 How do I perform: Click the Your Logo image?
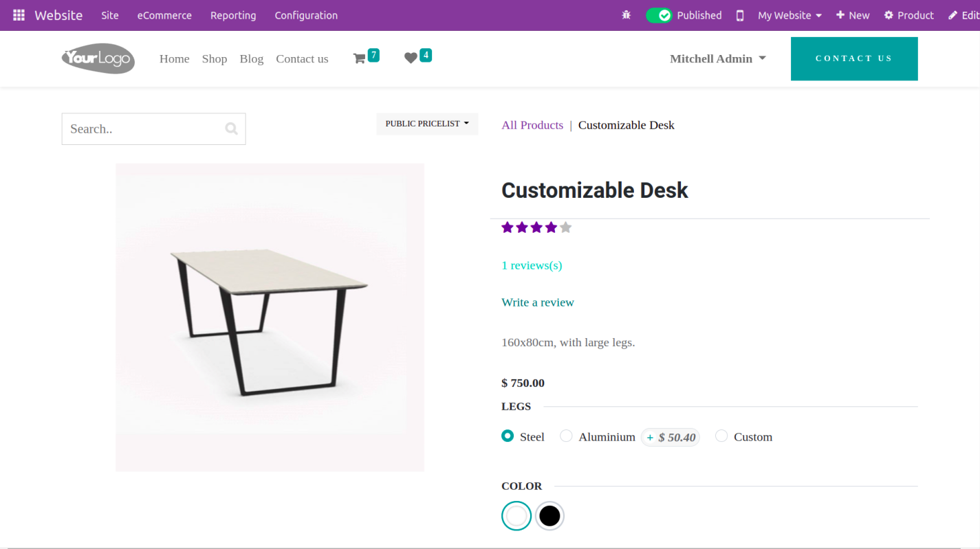(98, 58)
